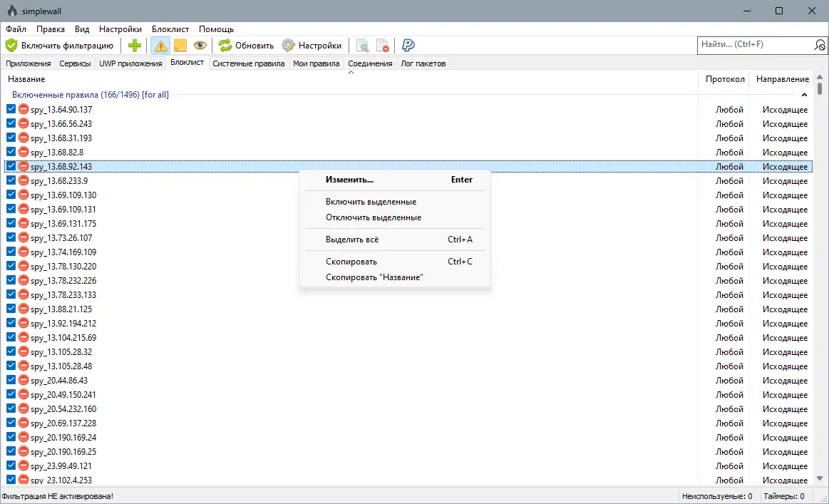Switch to the Системные правила tab
The height and width of the screenshot is (504, 829).
tap(249, 63)
